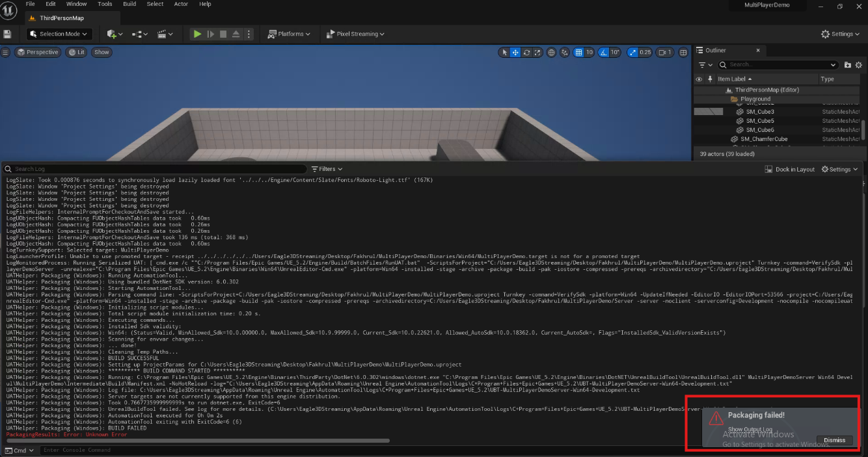Click the Eject icon in play controls

(x=236, y=34)
